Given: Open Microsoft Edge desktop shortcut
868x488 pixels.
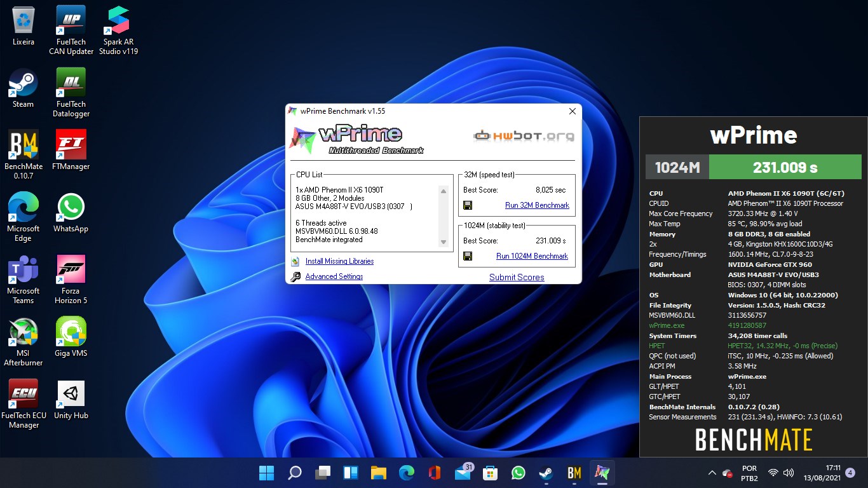Looking at the screenshot, I should (x=24, y=217).
